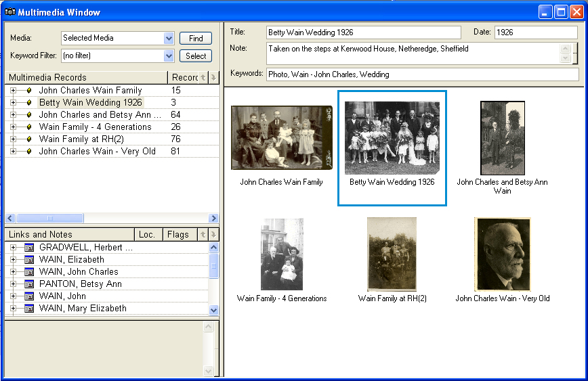This screenshot has width=588, height=381.
Task: Click the Flags column header
Action: pos(178,235)
